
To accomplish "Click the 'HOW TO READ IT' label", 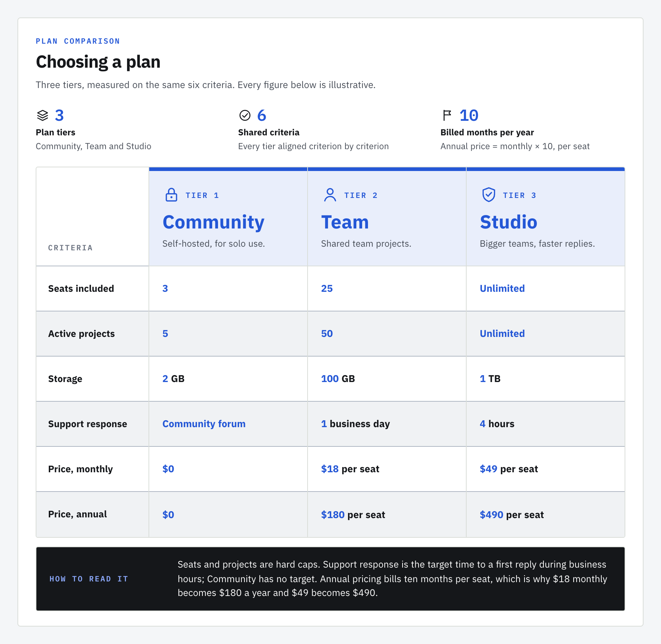I will (89, 579).
